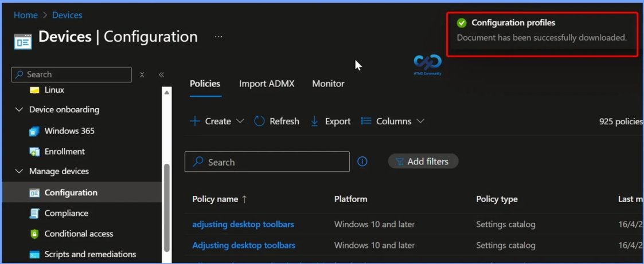Screen dimensions: 644x264
Task: Open the Devices breadcrumb link
Action: pos(67,15)
